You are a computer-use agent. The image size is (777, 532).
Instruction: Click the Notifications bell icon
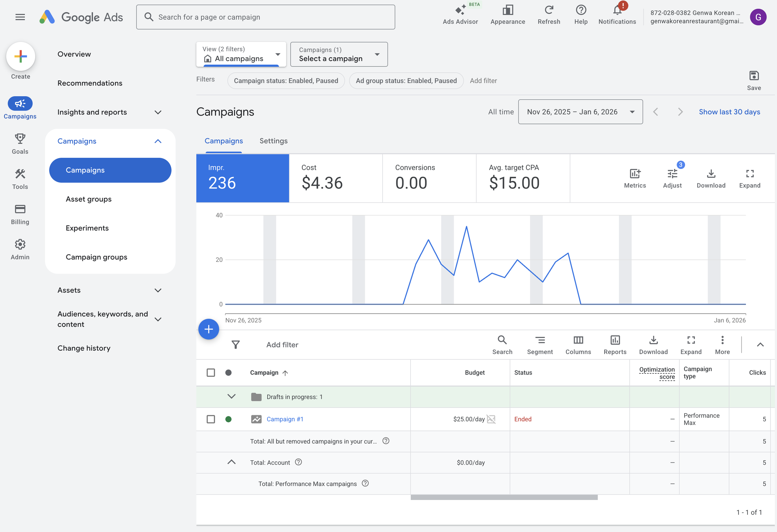click(x=617, y=10)
